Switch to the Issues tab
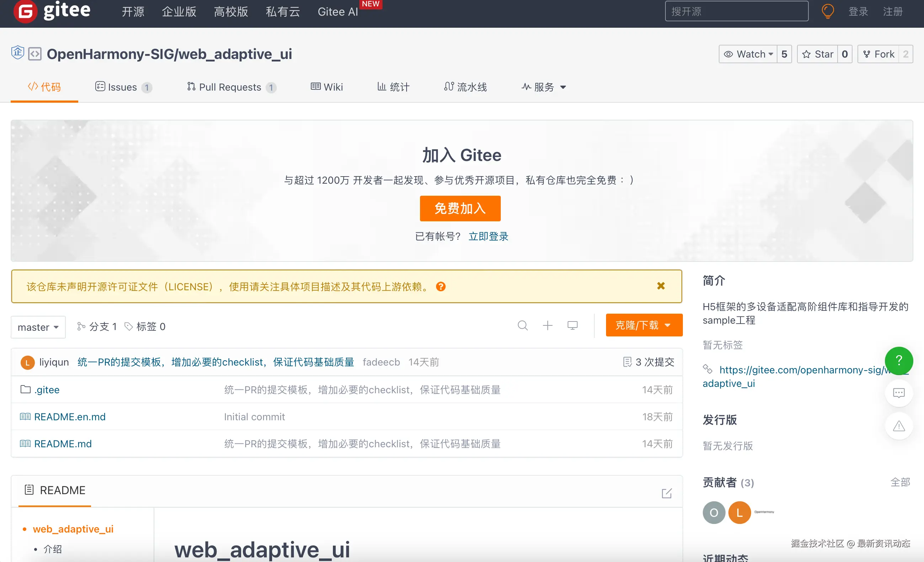Screen dimensions: 924x562 tap(122, 87)
